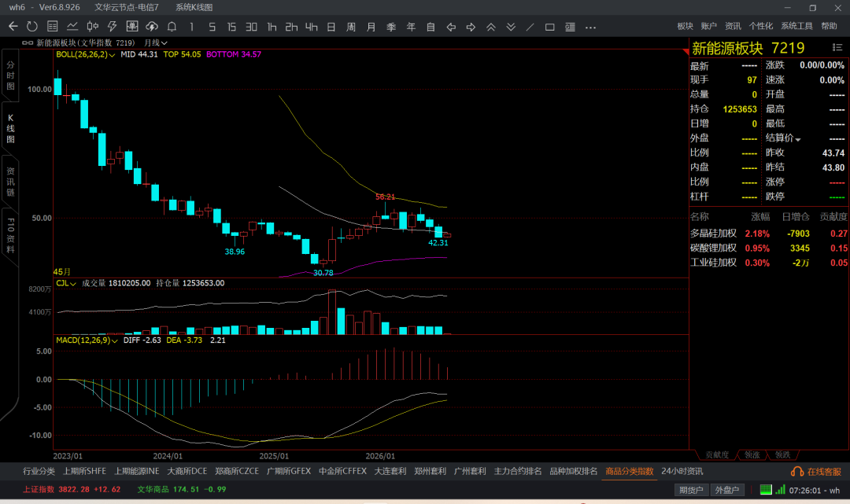Click the 外盘户 button
Image resolution: width=850 pixels, height=504 pixels.
[727, 490]
